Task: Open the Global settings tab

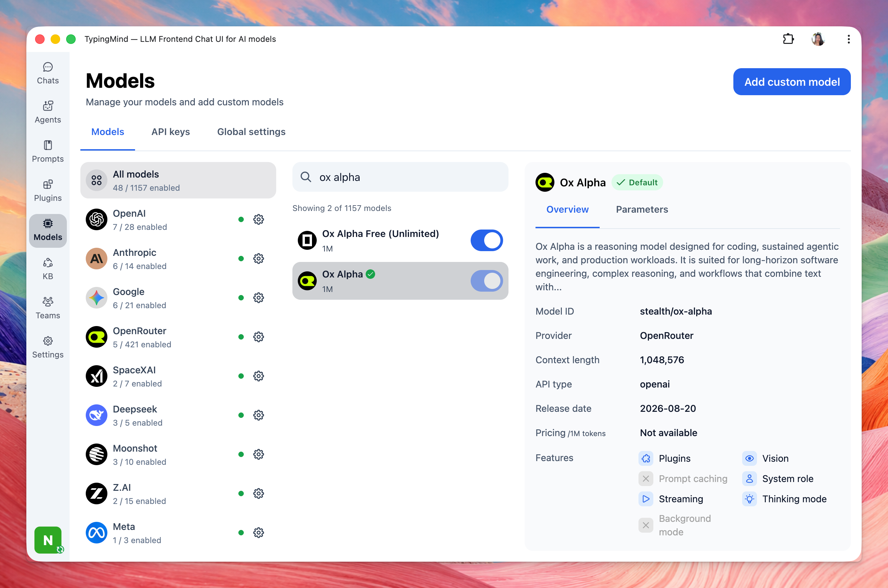Action: [251, 132]
